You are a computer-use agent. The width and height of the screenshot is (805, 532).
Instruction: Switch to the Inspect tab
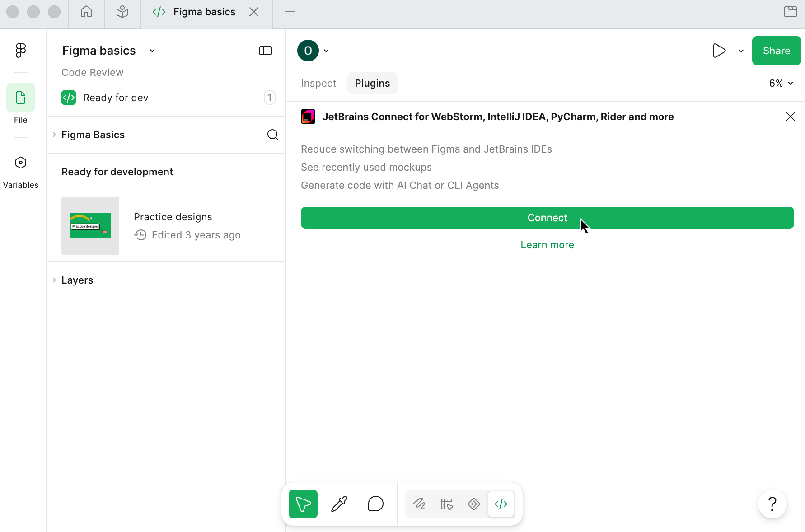click(318, 83)
